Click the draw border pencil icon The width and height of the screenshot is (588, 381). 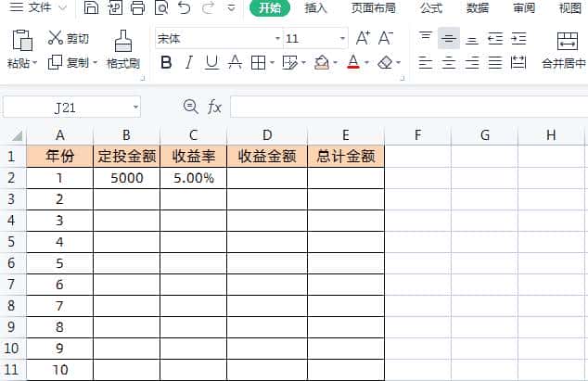click(x=289, y=63)
